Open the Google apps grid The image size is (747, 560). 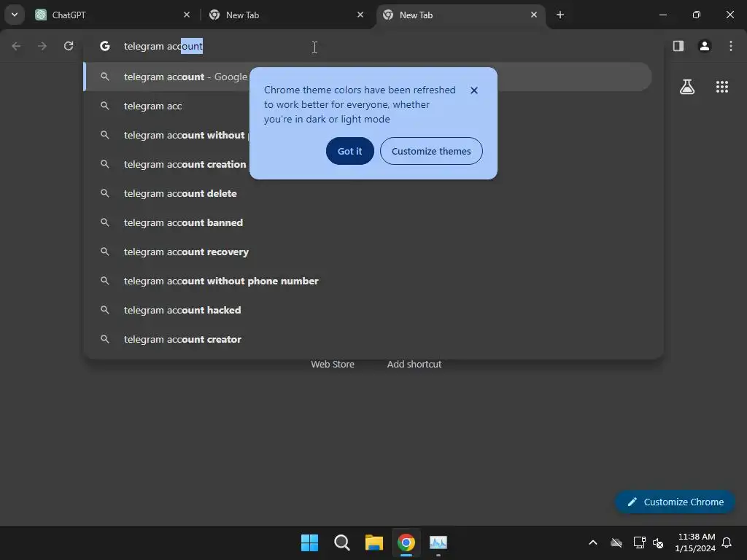tap(722, 87)
